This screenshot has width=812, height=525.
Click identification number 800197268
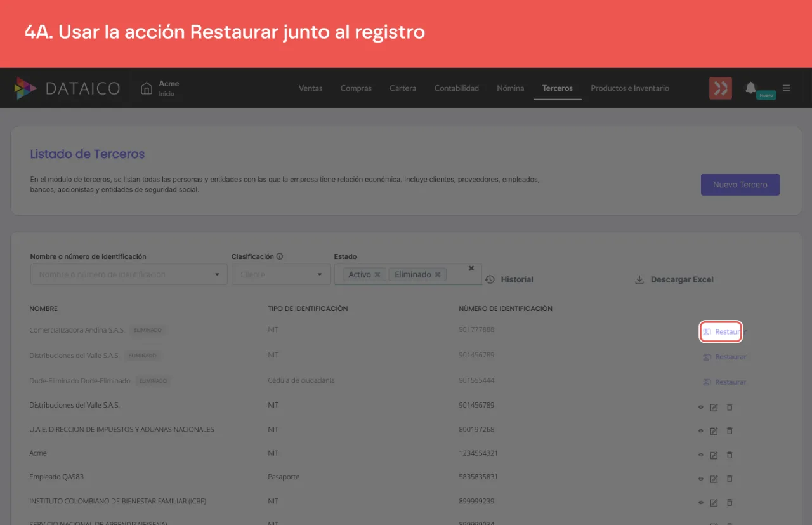pos(476,429)
